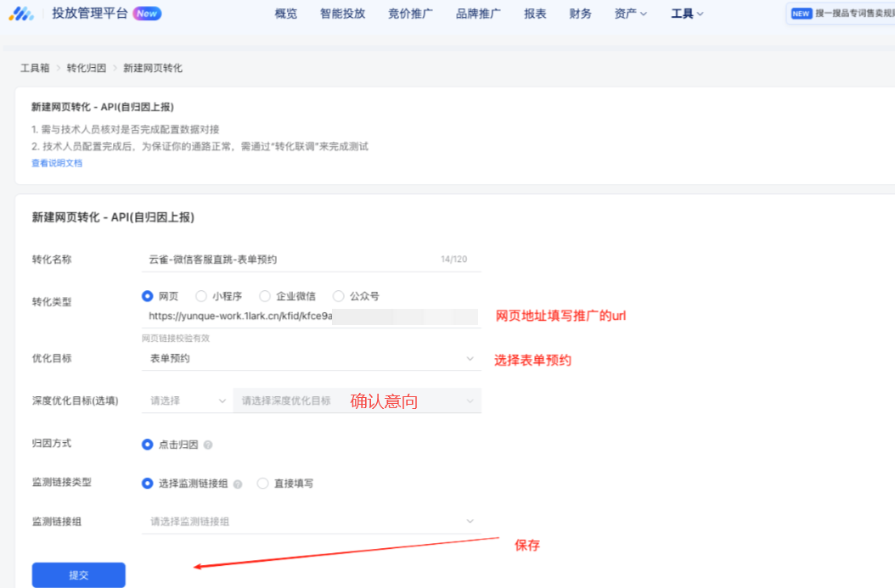The image size is (895, 588).
Task: Go to the 竞价推广 tab
Action: tap(410, 14)
